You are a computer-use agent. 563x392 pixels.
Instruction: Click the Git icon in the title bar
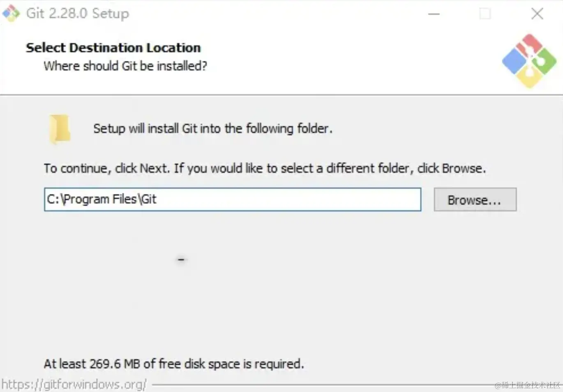tap(11, 13)
